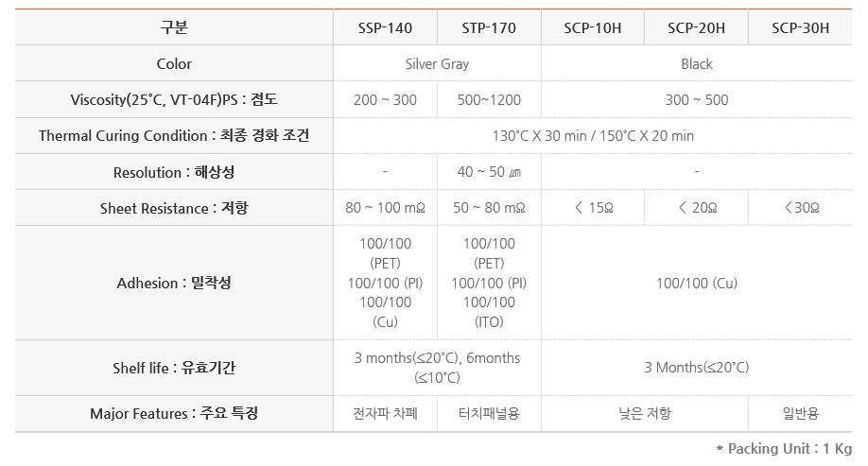Select the STP-170 column header
This screenshot has height=466, width=868.
[x=489, y=27]
